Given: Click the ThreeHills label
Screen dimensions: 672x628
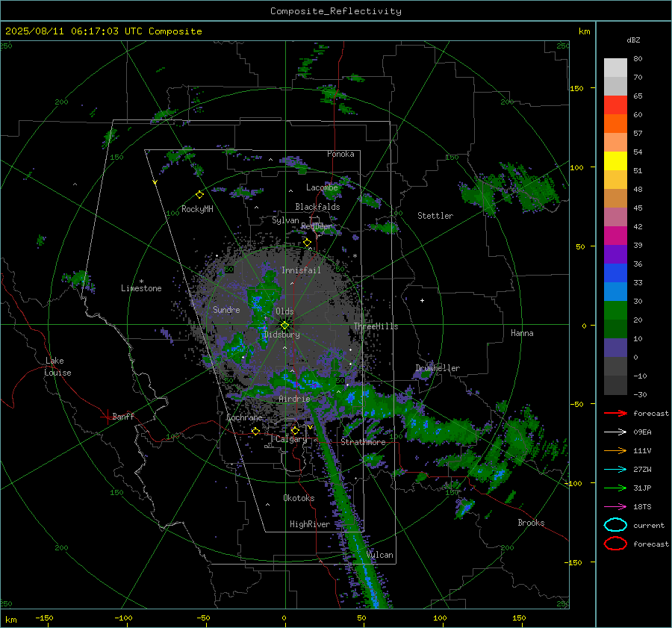Looking at the screenshot, I should coord(376,326).
